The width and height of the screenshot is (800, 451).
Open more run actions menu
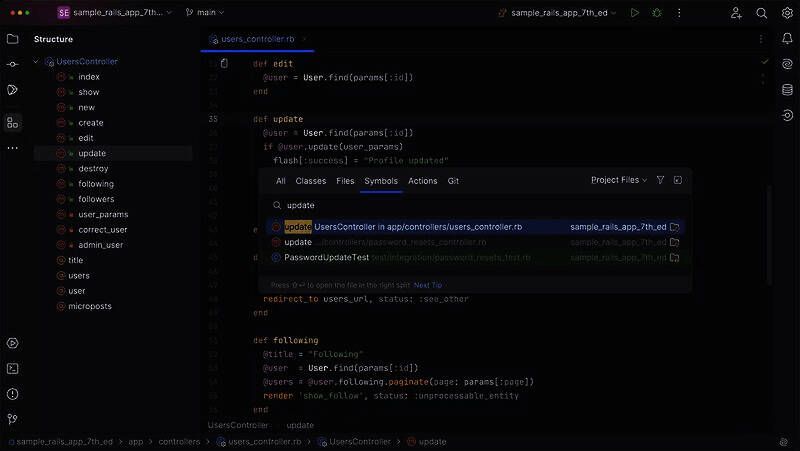tap(679, 13)
